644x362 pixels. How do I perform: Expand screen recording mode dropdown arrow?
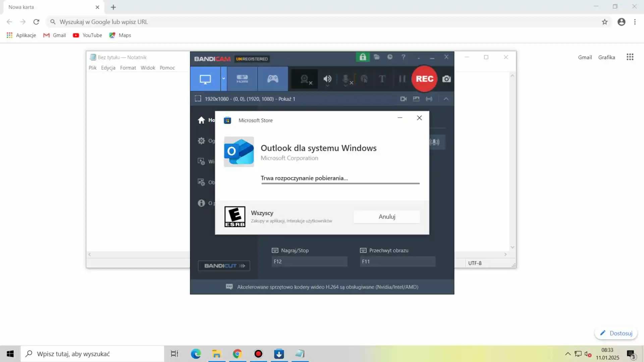click(x=223, y=79)
